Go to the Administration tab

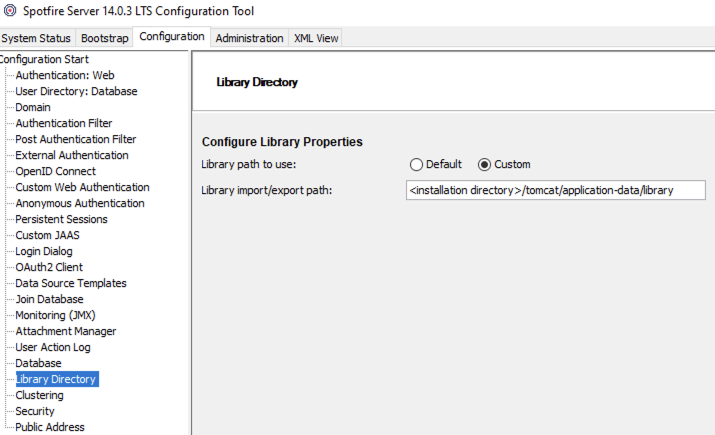(249, 38)
